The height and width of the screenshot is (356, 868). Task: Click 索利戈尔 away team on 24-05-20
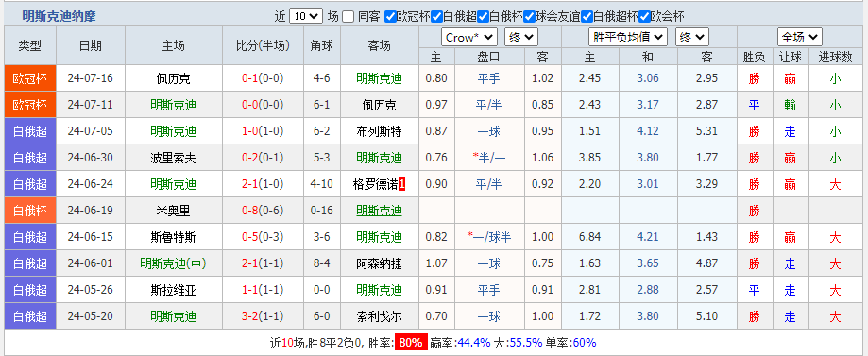pos(379,316)
